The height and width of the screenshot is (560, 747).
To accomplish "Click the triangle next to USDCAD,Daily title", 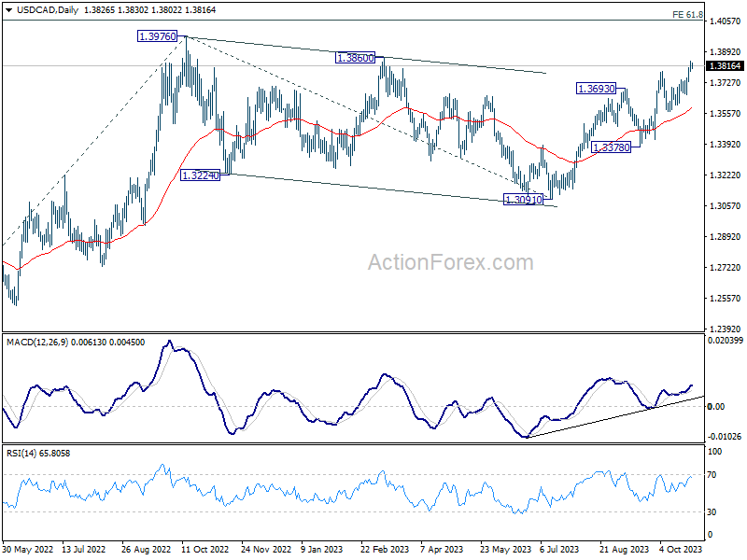I will 9,10.
